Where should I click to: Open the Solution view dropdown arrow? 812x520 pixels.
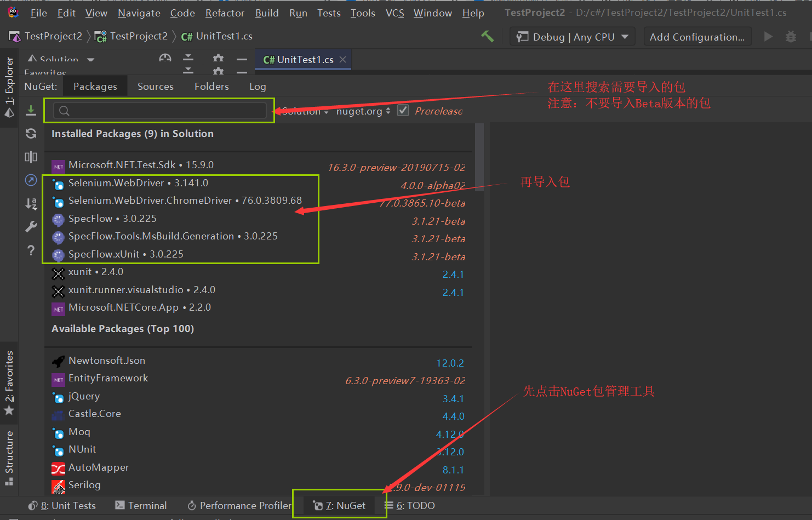coord(91,59)
